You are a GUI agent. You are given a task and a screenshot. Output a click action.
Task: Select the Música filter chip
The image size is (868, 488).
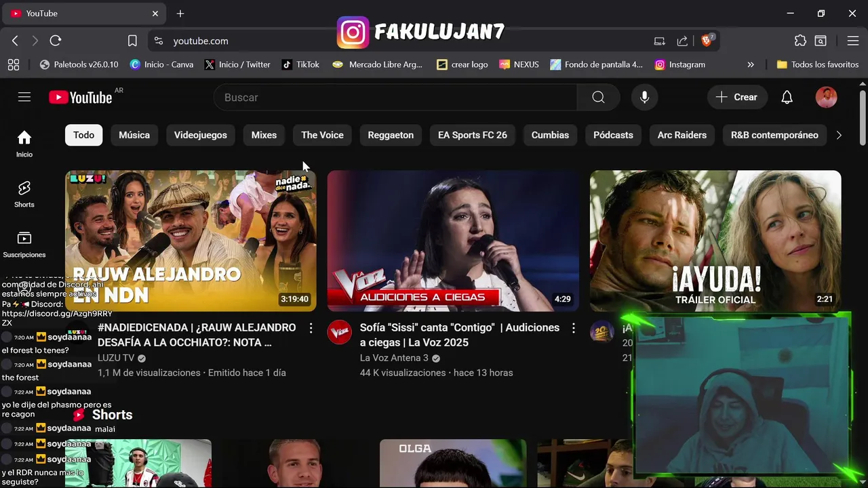coord(134,135)
